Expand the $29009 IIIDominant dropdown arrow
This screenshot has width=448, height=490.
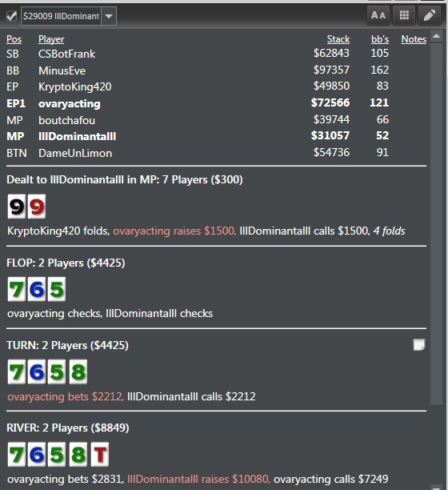pos(109,16)
